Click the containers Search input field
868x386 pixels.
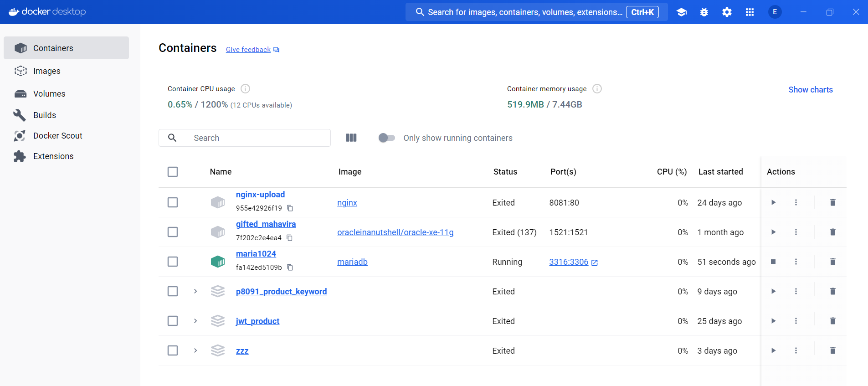245,138
